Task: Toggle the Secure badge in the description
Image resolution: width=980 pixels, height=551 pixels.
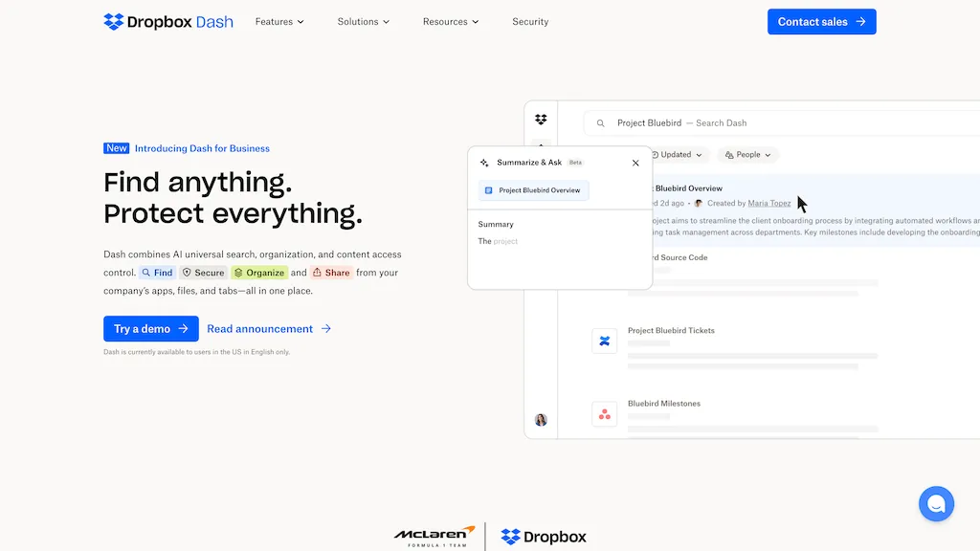Action: [x=203, y=272]
